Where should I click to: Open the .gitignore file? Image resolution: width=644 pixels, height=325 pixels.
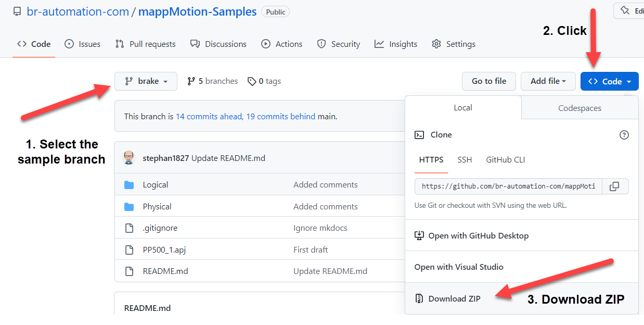160,228
